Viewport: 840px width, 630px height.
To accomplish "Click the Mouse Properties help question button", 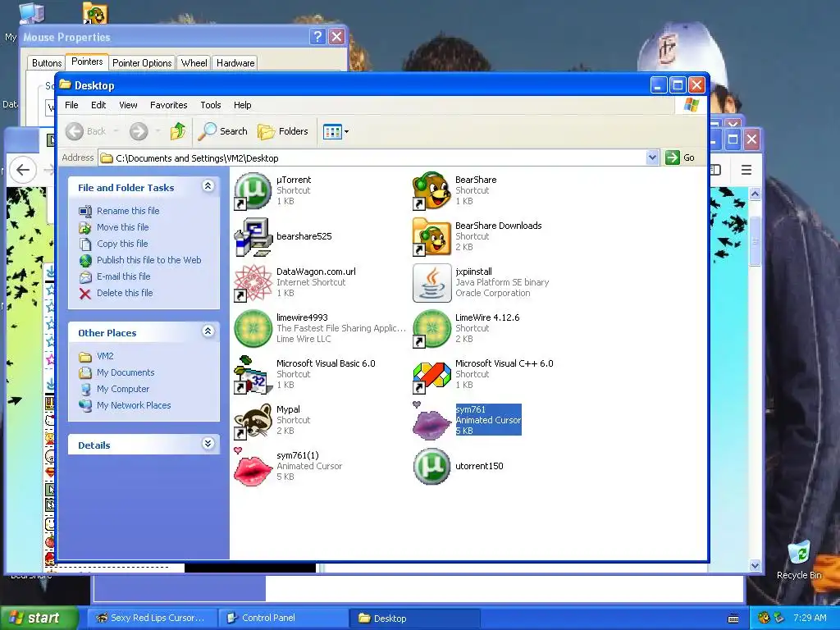I will [x=317, y=37].
